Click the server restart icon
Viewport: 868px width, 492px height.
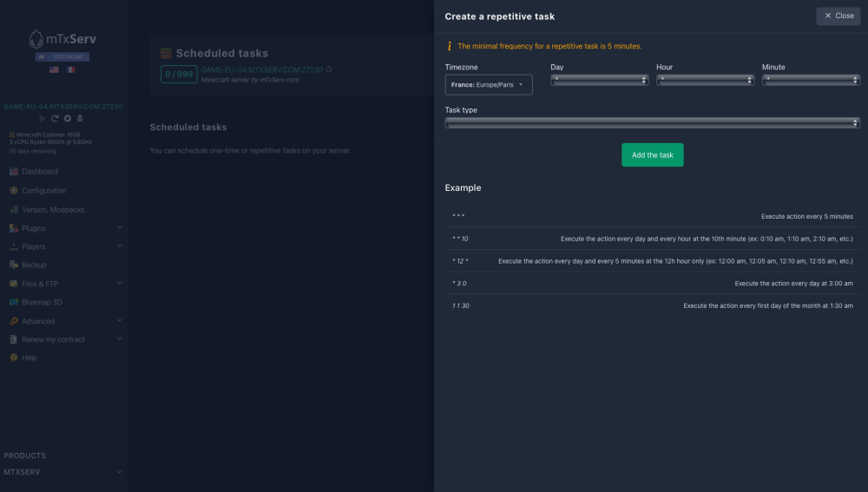click(x=55, y=118)
